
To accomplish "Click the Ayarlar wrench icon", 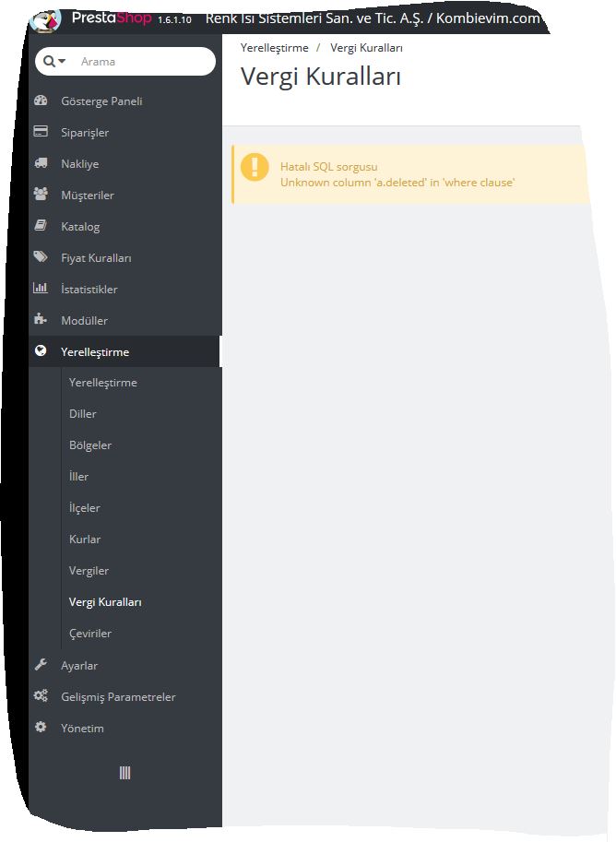I will tap(41, 665).
